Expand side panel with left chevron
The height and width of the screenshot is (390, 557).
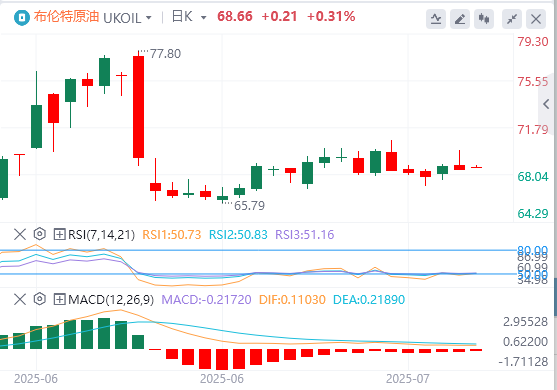coord(547,104)
